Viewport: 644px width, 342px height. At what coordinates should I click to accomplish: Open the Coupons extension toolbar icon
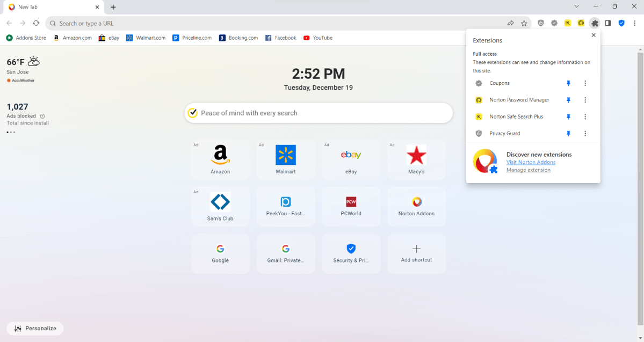[554, 24]
